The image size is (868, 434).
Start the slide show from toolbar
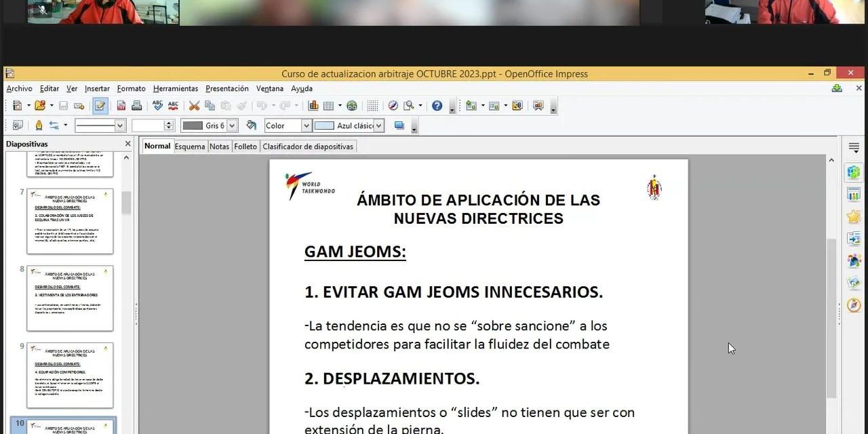(538, 106)
